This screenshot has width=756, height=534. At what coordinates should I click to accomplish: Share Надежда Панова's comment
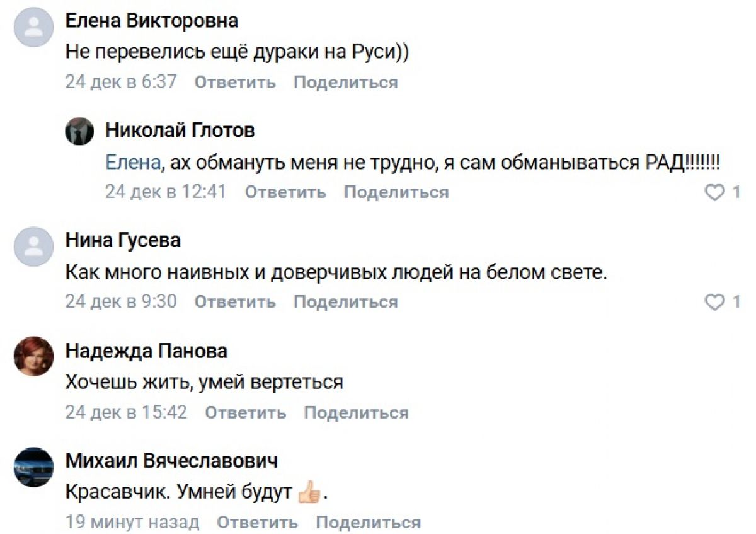(x=356, y=413)
